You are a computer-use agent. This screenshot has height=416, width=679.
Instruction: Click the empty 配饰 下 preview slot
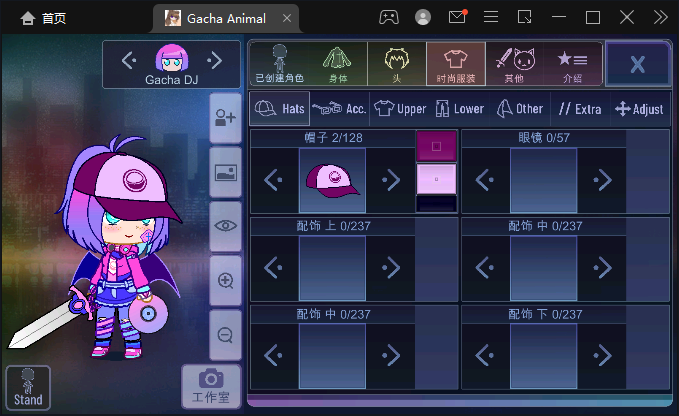(543, 356)
